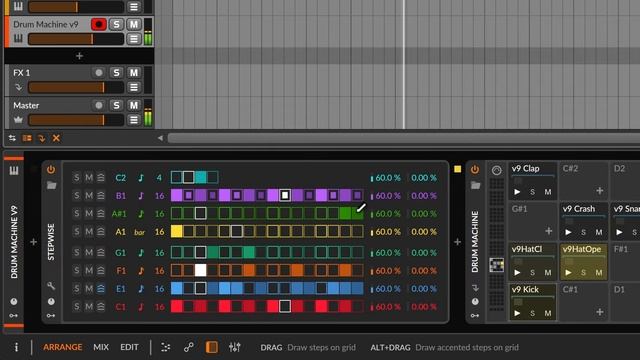
Task: Switch to ARRANGE view
Action: 62,347
